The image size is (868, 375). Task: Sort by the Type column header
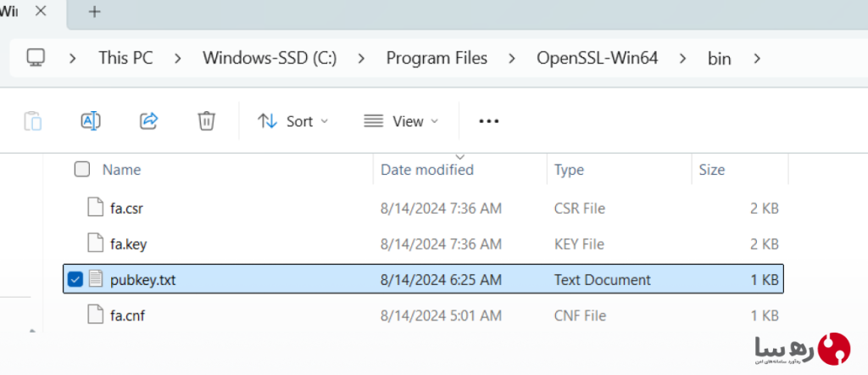pos(569,169)
